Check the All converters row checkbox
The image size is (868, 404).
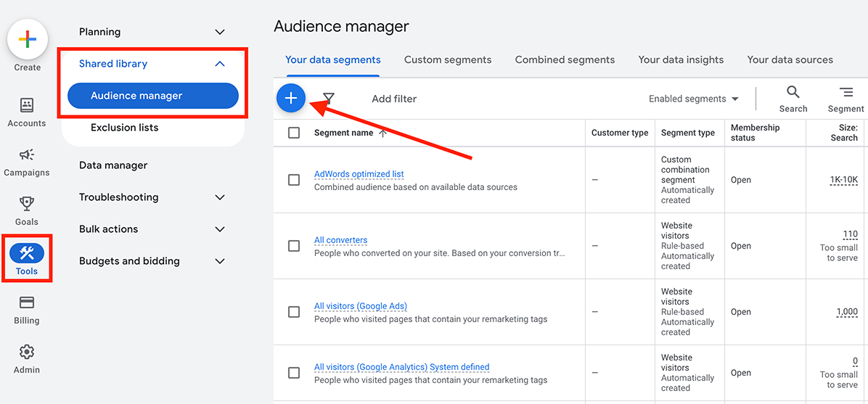point(294,246)
